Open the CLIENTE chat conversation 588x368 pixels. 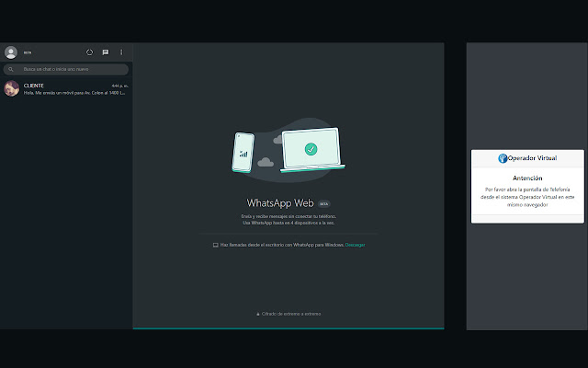pos(66,88)
